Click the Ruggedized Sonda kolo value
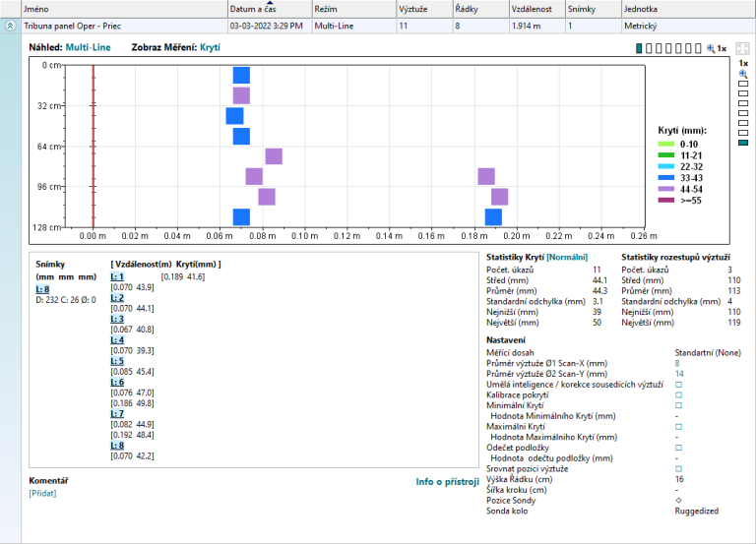756x544 pixels. [697, 511]
